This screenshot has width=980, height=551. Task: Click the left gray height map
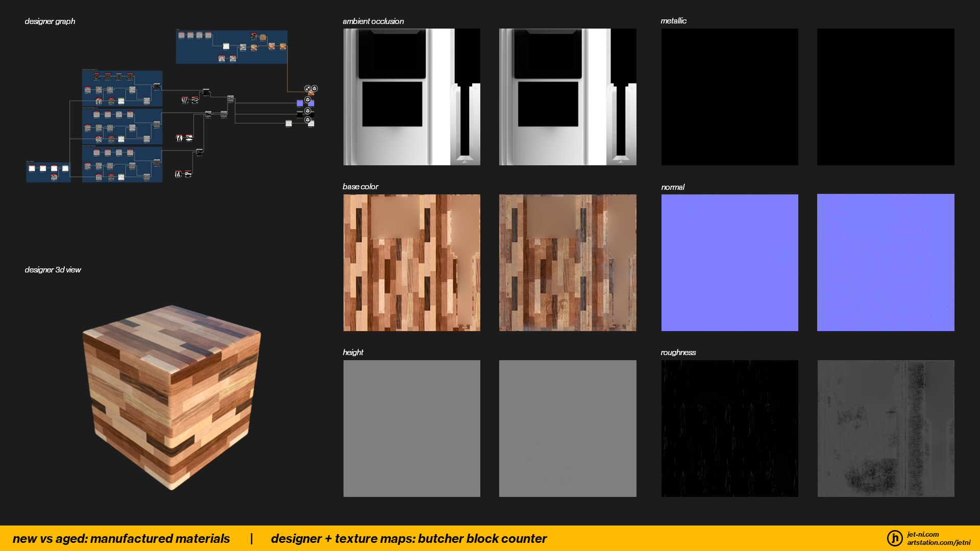[411, 429]
